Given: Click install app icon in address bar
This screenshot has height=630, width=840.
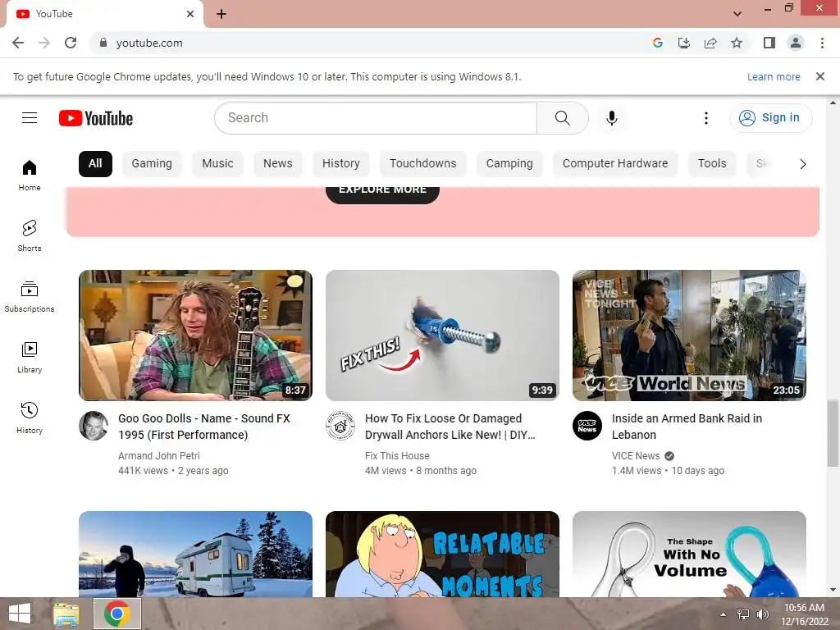Looking at the screenshot, I should tap(684, 43).
